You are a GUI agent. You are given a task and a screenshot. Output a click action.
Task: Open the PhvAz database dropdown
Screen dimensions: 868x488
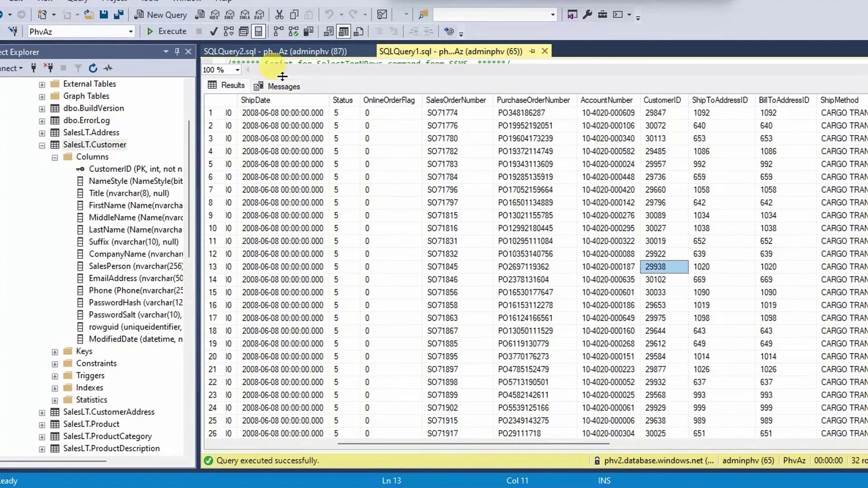(131, 32)
